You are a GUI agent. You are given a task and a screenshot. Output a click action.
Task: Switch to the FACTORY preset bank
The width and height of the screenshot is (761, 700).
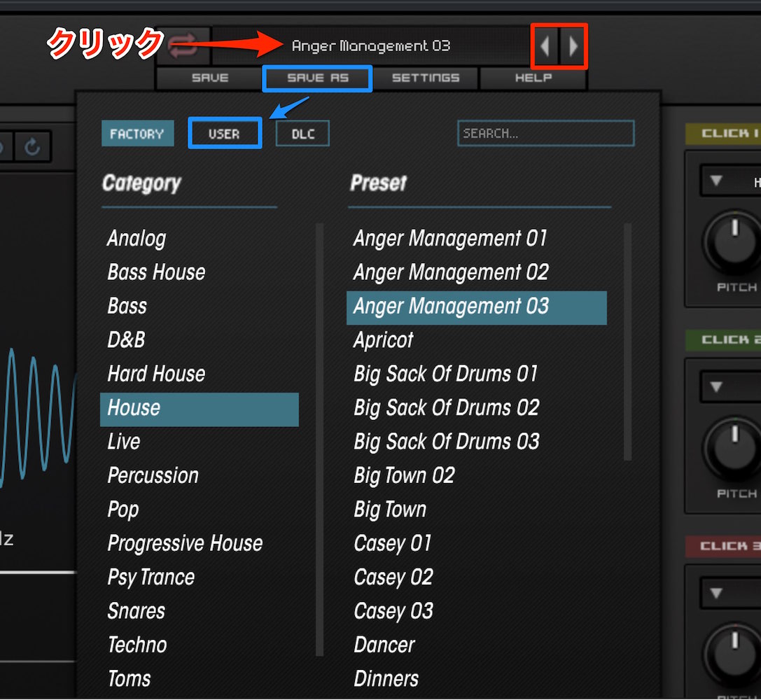[x=137, y=134]
